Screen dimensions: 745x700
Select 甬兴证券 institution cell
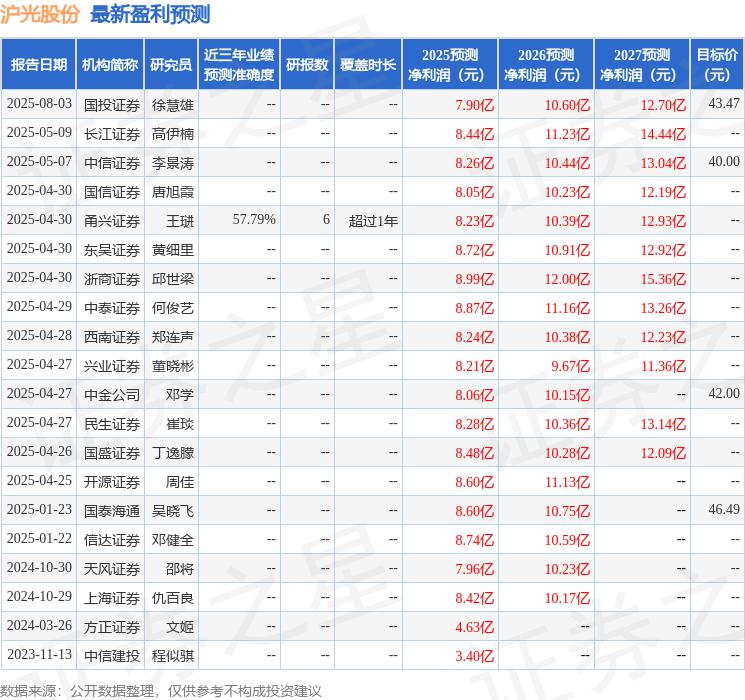tap(112, 221)
